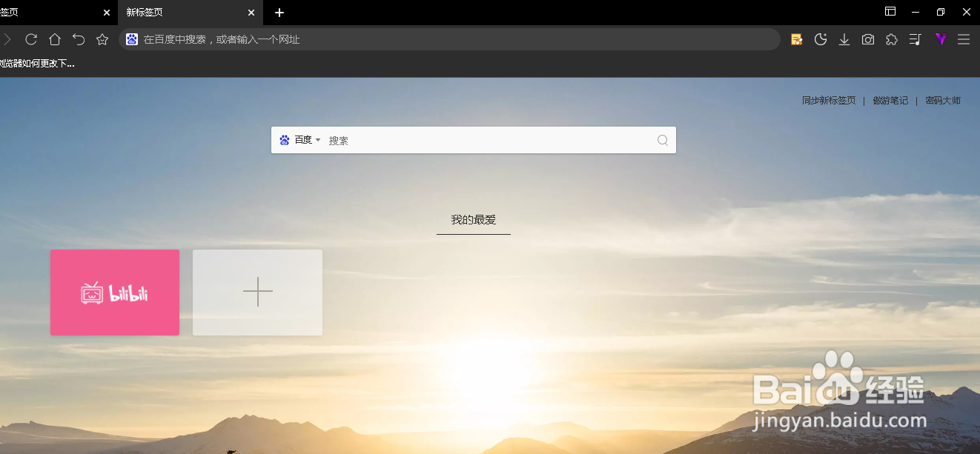Expand the 百度 search engine dropdown
This screenshot has height=454, width=980.
300,140
